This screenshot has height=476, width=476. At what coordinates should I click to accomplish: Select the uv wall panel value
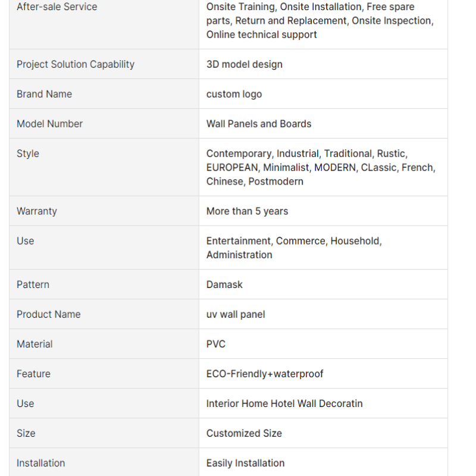[236, 315]
